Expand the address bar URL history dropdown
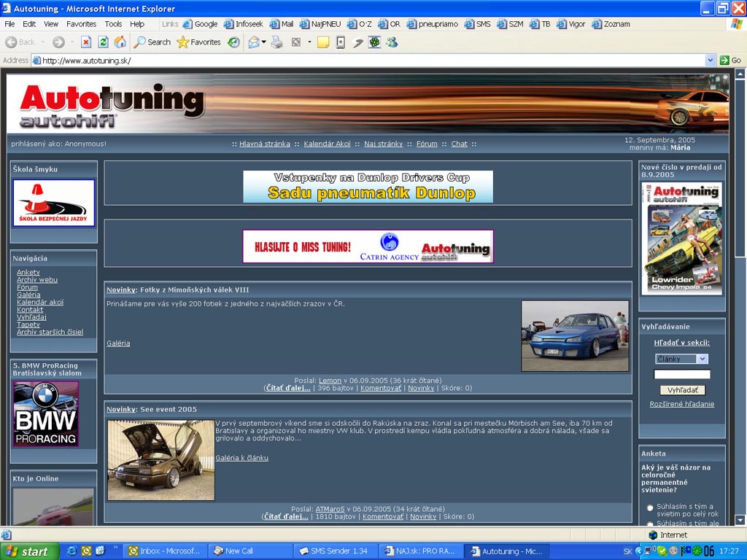The image size is (747, 560). (x=711, y=61)
